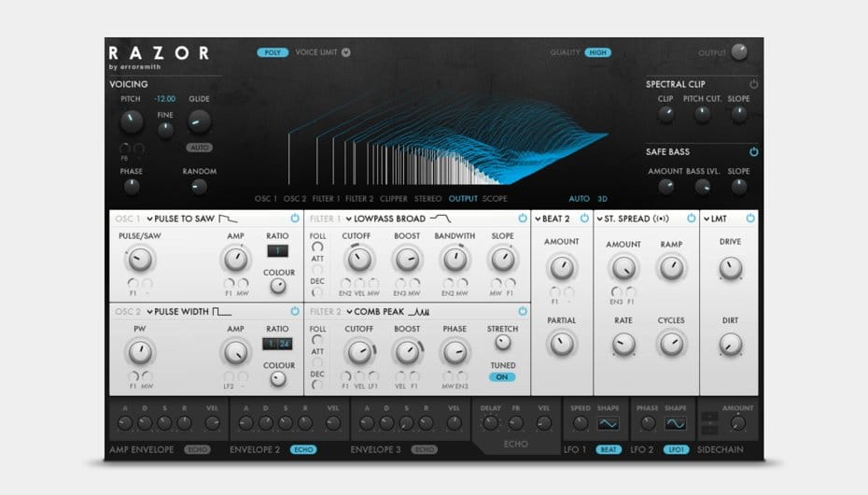Toggle the AUTO glide switch

coord(199,148)
